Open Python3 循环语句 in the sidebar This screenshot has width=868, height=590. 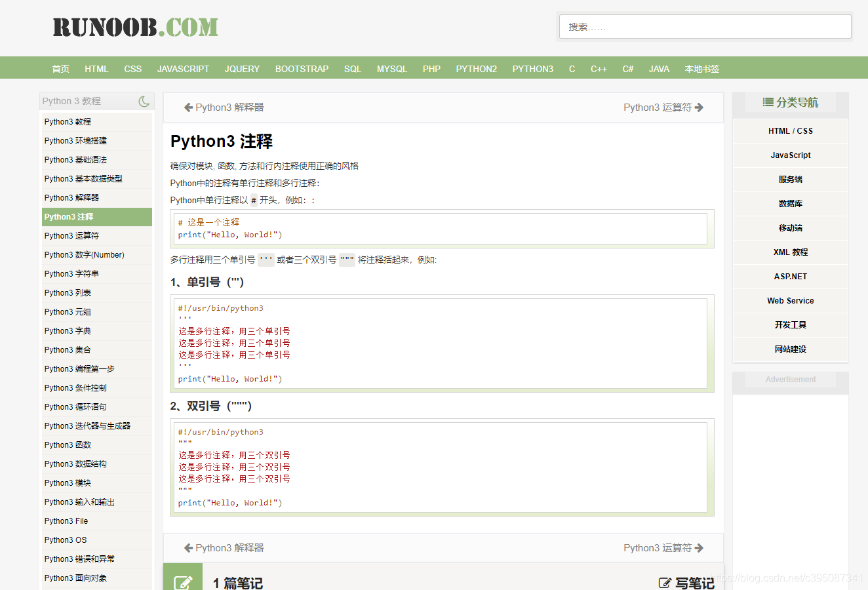coord(97,407)
